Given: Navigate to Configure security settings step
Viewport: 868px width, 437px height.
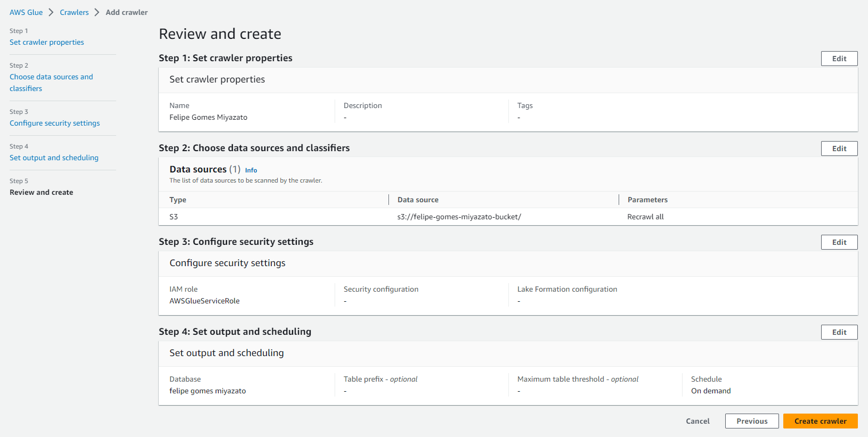Looking at the screenshot, I should 54,123.
